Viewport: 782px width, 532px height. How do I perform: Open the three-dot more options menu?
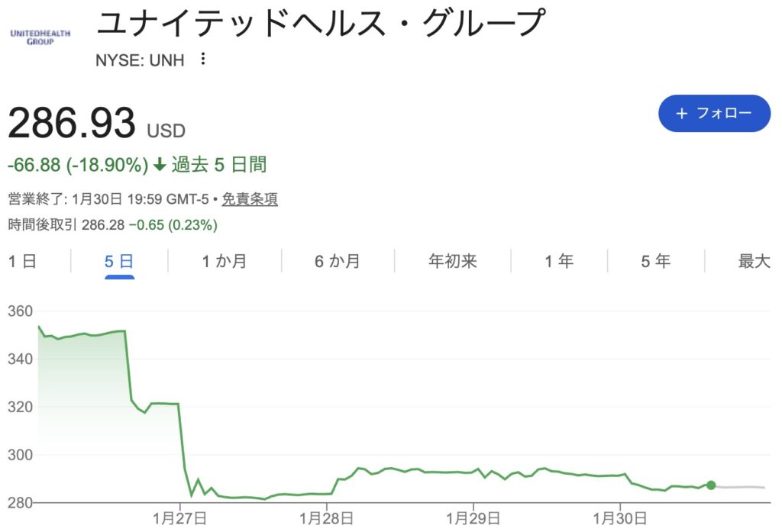[x=202, y=60]
